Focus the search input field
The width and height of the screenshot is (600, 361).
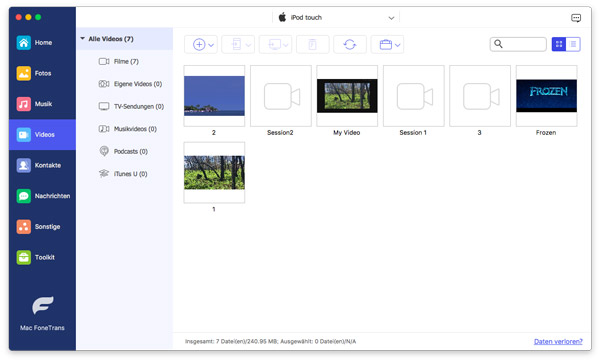(x=518, y=44)
